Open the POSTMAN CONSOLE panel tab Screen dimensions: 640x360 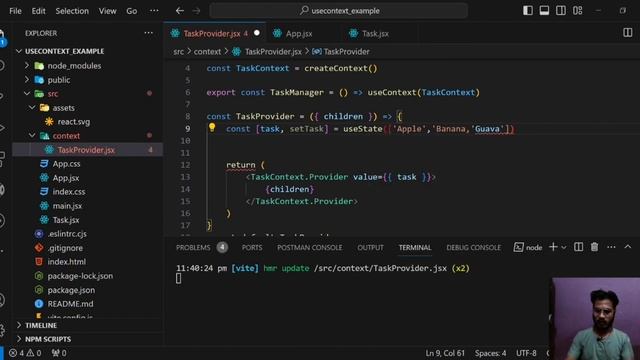pyautogui.click(x=310, y=247)
